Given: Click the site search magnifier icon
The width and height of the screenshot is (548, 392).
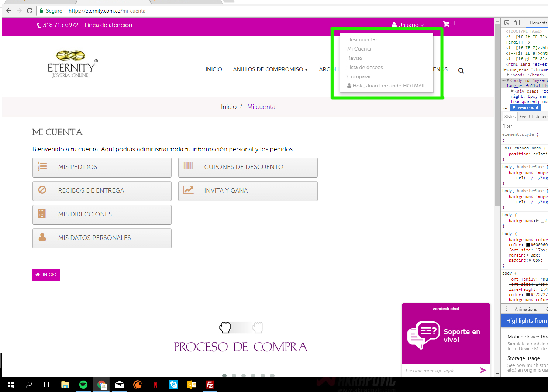Looking at the screenshot, I should [461, 71].
